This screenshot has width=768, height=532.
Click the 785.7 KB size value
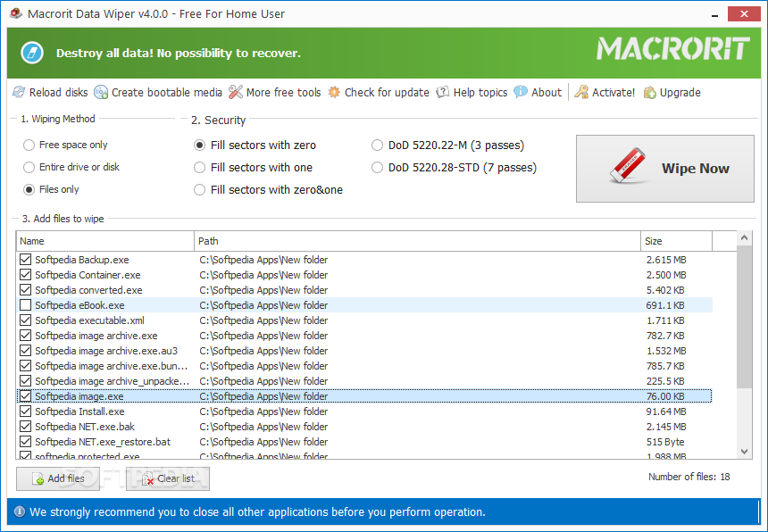pos(665,366)
